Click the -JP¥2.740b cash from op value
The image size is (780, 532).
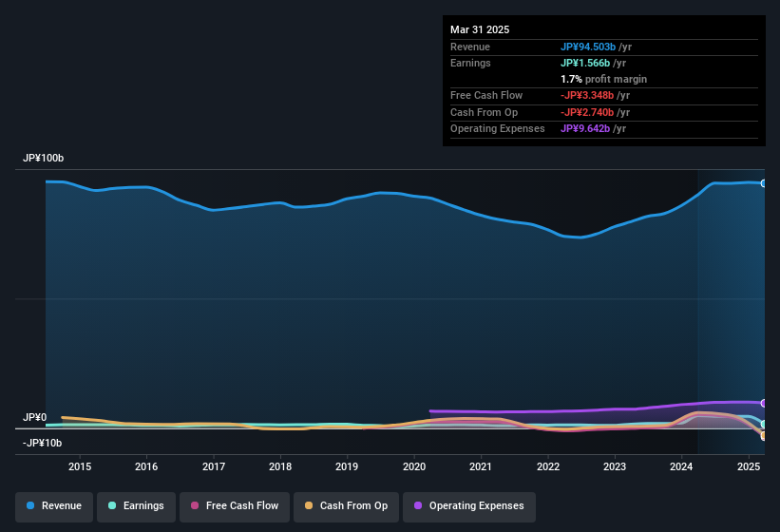coord(587,112)
